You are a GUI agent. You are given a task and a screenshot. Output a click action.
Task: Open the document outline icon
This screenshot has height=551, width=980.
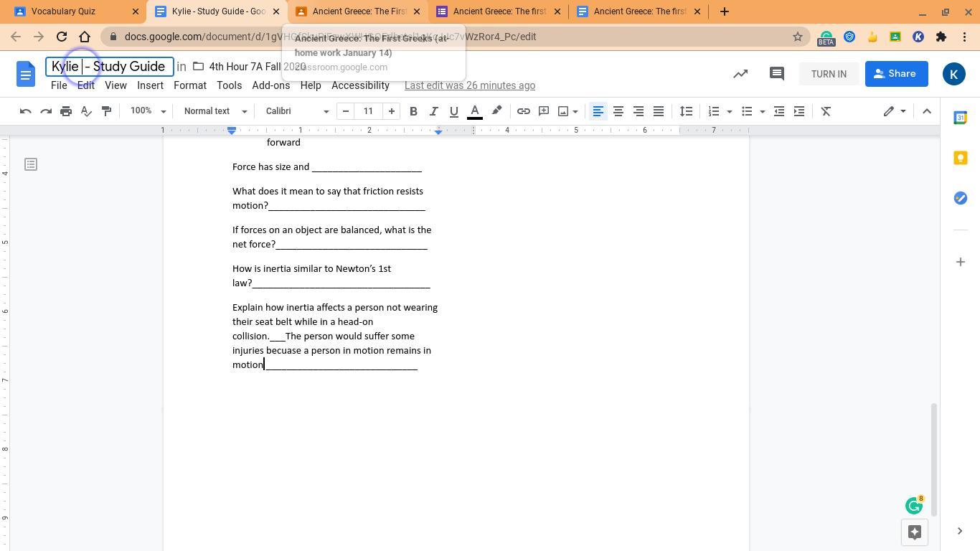tap(31, 165)
